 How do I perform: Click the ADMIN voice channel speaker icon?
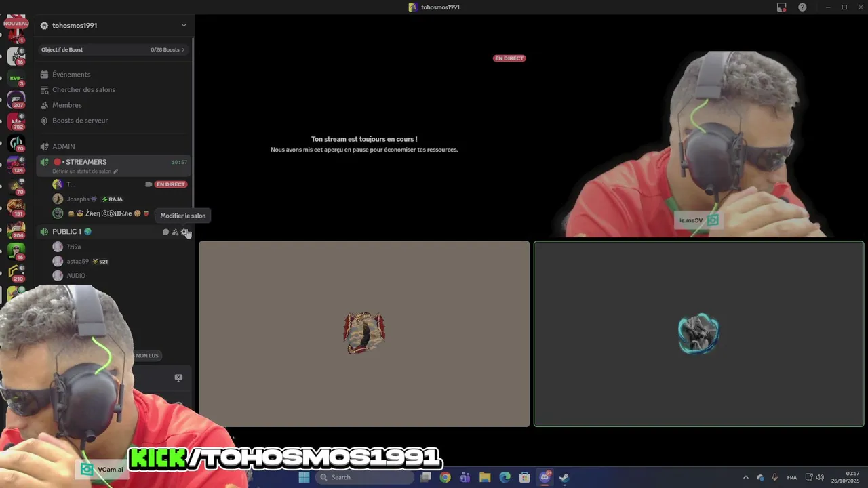(x=44, y=146)
